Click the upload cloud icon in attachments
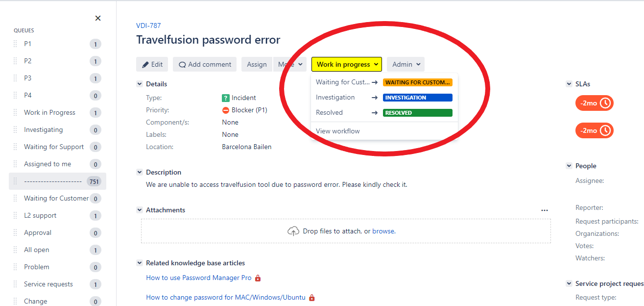The height and width of the screenshot is (306, 644). pos(293,231)
